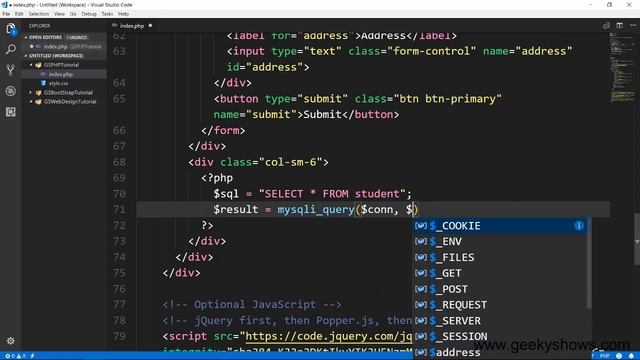Open the Explorer view in activity bar

pos(11,29)
